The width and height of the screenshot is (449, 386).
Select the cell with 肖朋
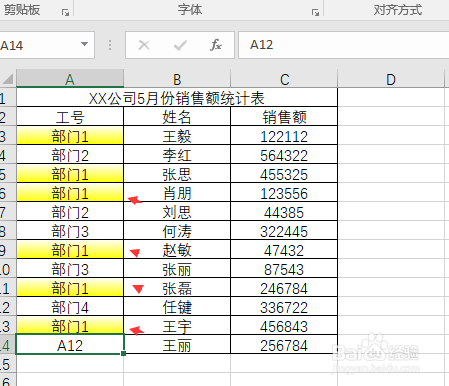pyautogui.click(x=177, y=193)
